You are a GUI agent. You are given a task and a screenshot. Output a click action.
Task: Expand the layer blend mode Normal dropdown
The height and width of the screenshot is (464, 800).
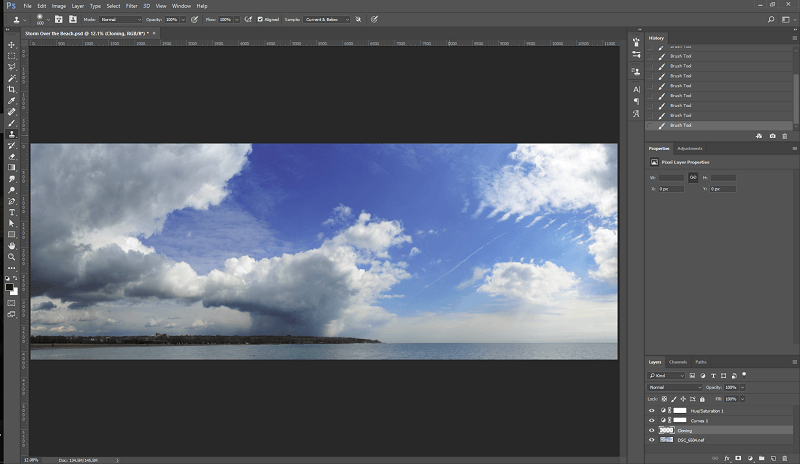(675, 387)
